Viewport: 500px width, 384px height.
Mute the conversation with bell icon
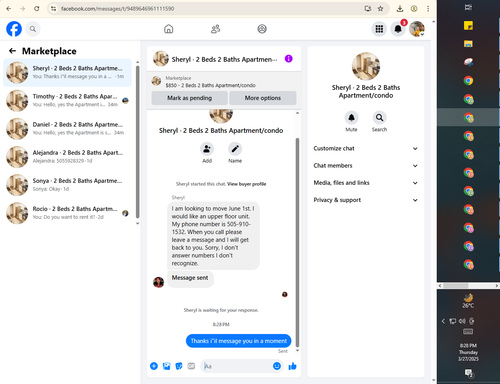click(x=351, y=118)
